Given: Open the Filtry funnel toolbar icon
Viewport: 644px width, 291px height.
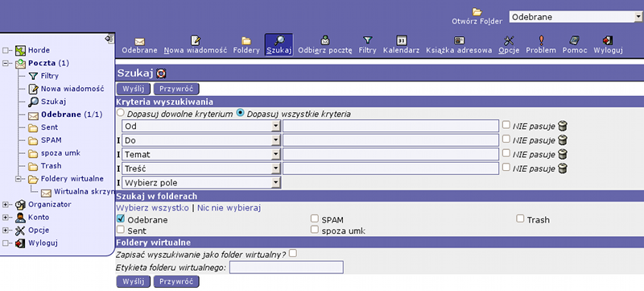Looking at the screenshot, I should tap(368, 40).
